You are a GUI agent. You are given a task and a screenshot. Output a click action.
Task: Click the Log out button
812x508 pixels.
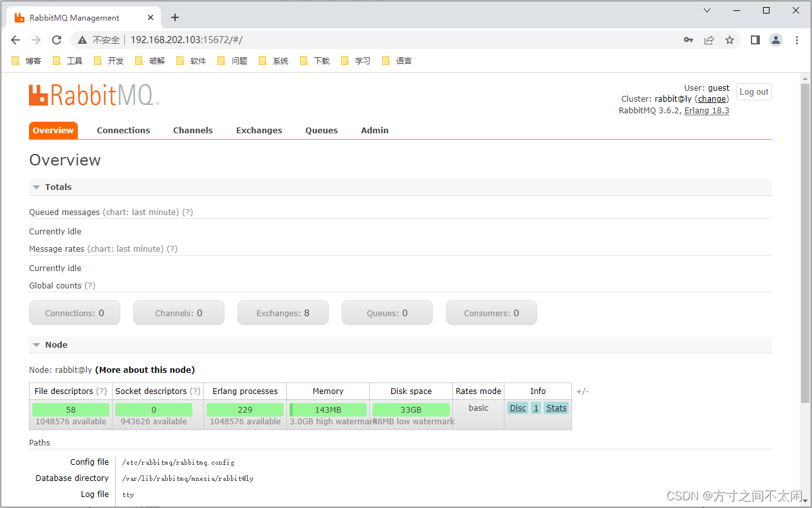click(x=753, y=91)
